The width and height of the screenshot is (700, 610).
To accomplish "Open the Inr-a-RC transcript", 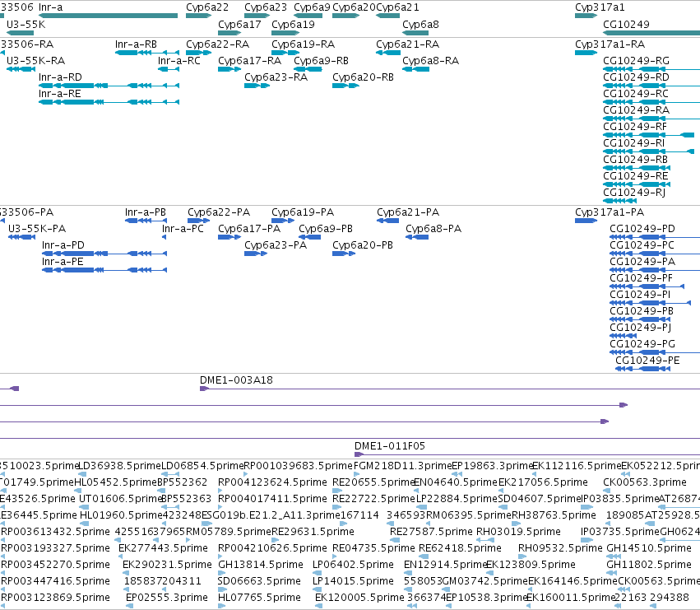I will pyautogui.click(x=169, y=69).
